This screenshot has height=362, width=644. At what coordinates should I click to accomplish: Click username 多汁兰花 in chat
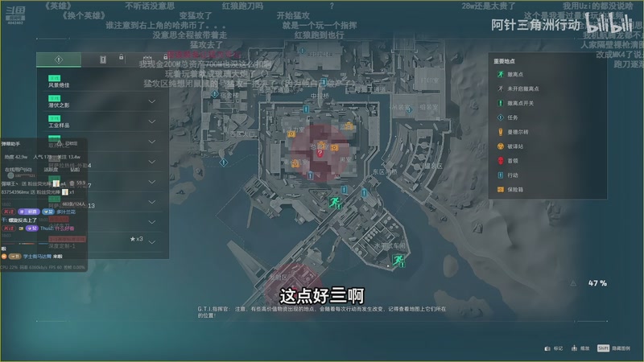(66, 212)
